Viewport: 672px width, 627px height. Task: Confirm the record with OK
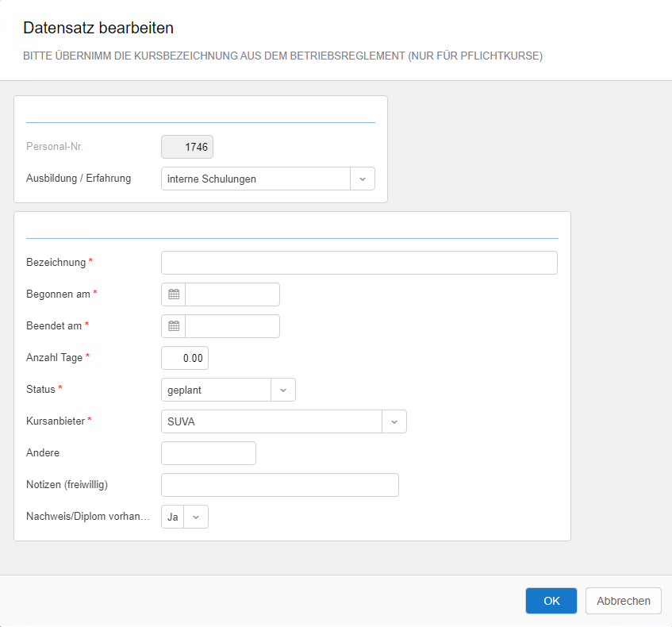551,601
